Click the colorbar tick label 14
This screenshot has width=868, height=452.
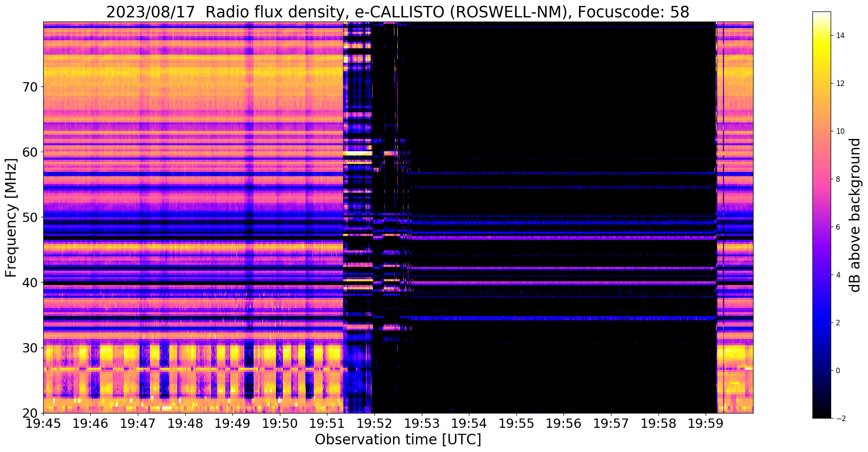[x=840, y=36]
